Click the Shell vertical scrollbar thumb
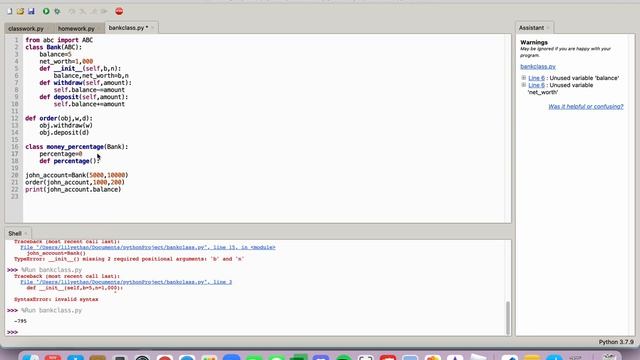Image resolution: width=640 pixels, height=360 pixels. pos(508,318)
